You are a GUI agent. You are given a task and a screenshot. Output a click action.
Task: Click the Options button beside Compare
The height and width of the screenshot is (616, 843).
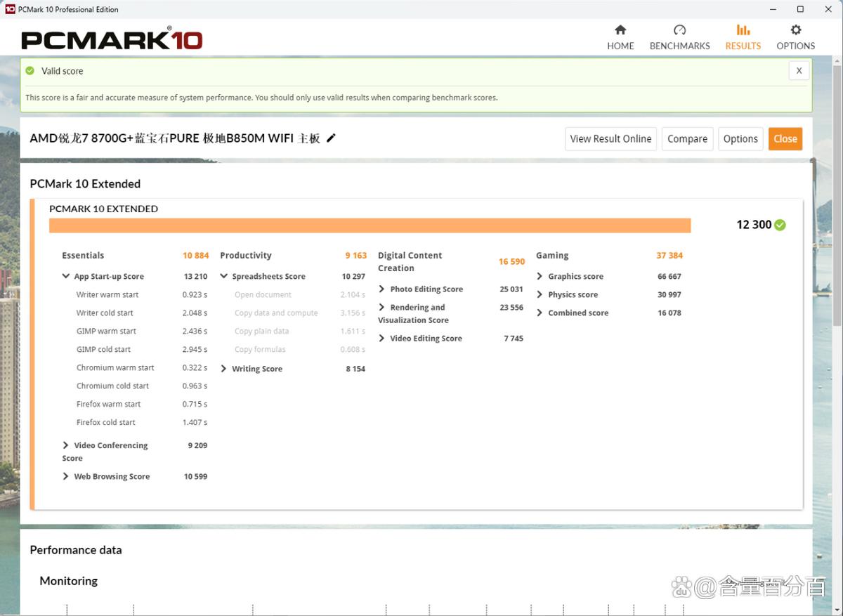pyautogui.click(x=740, y=139)
